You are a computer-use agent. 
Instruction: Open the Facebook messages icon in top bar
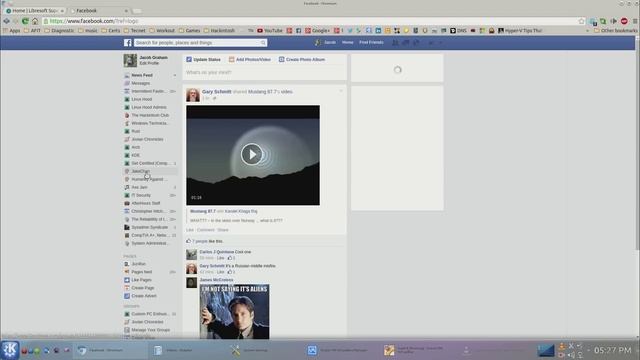[x=406, y=42]
